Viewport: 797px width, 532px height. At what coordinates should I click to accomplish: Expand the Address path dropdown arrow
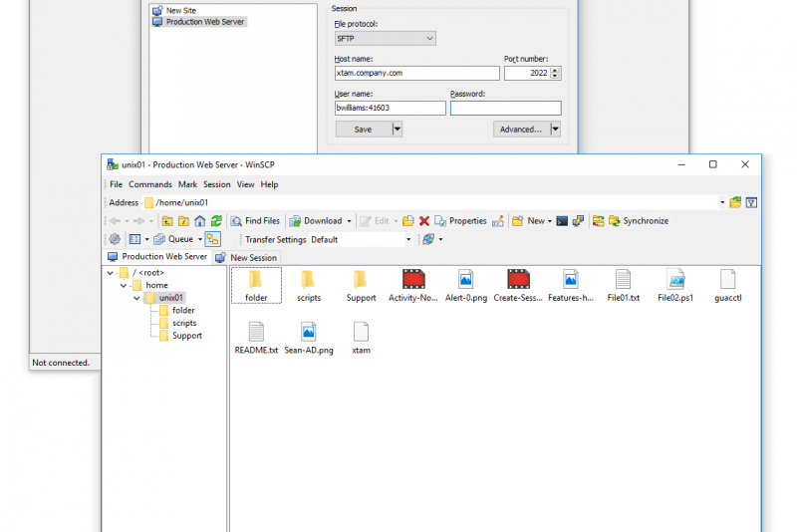click(722, 202)
